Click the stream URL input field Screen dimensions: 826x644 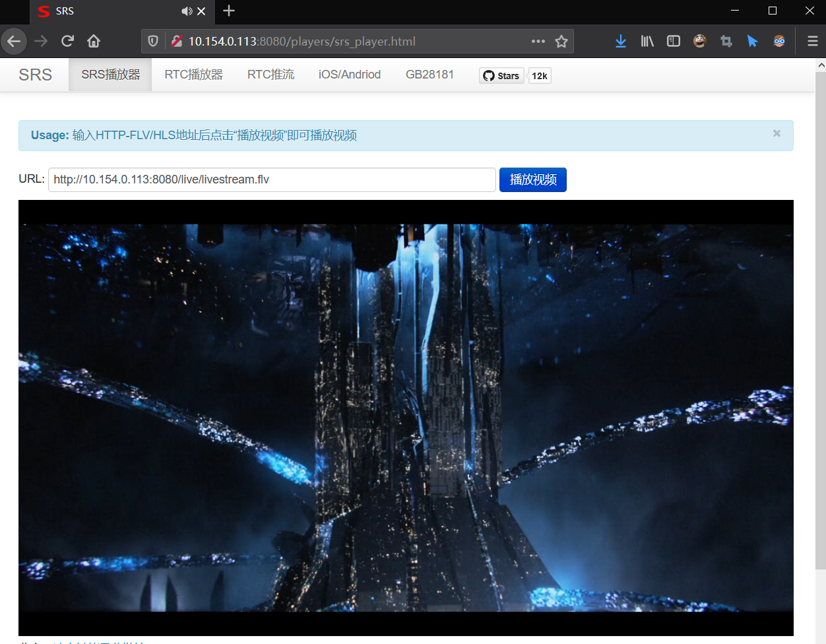(272, 179)
